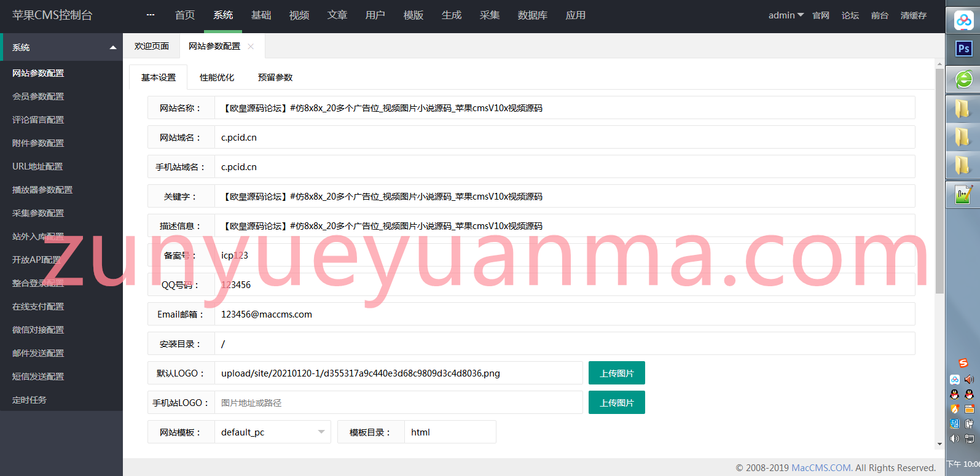
Task: Click the orange shield tray icon
Action: (x=955, y=409)
